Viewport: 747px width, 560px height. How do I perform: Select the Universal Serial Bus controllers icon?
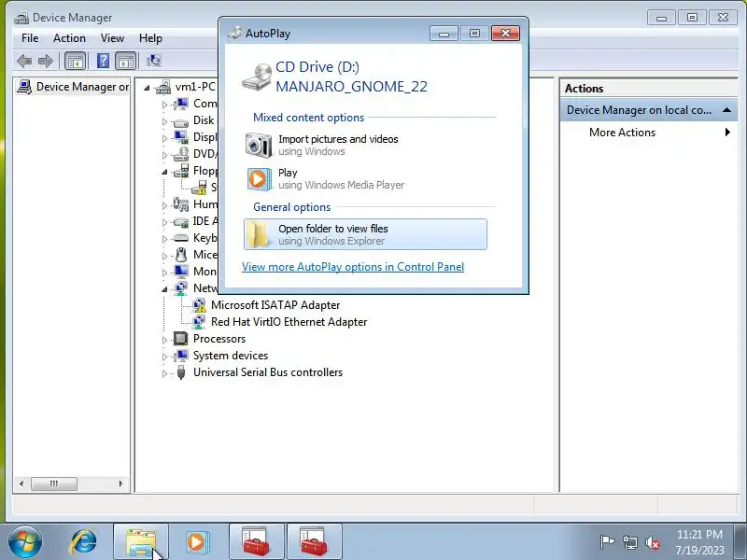[180, 372]
